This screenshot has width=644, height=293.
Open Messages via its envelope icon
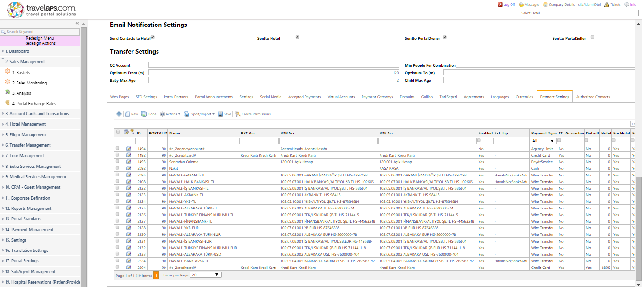[x=521, y=4]
